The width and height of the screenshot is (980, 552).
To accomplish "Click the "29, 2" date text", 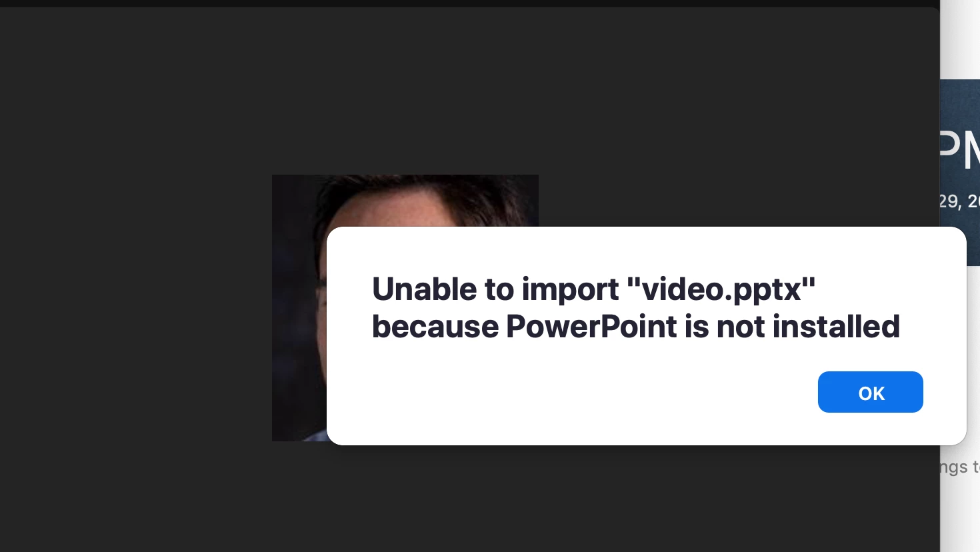I will pyautogui.click(x=959, y=201).
